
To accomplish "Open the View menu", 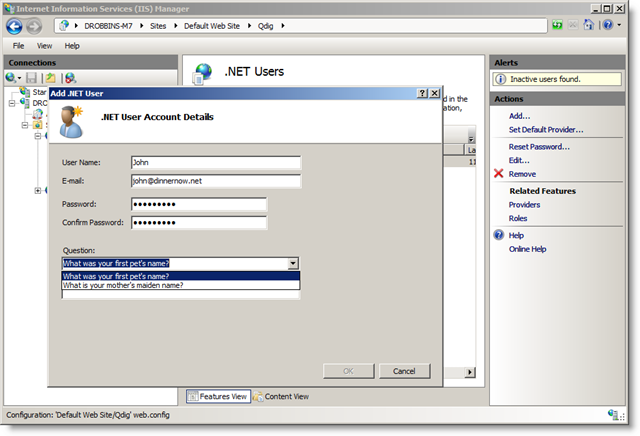I will [44, 46].
